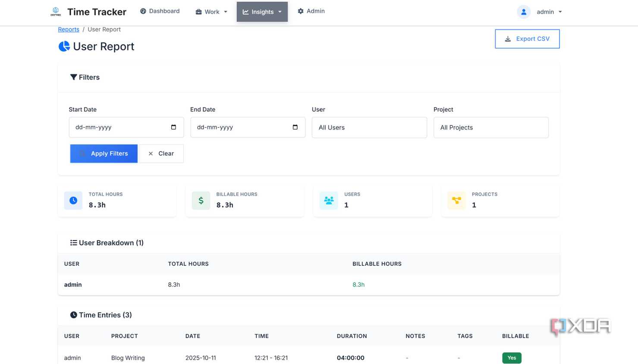The image size is (638, 364).
Task: Click the DURATION column header
Action: click(352, 336)
